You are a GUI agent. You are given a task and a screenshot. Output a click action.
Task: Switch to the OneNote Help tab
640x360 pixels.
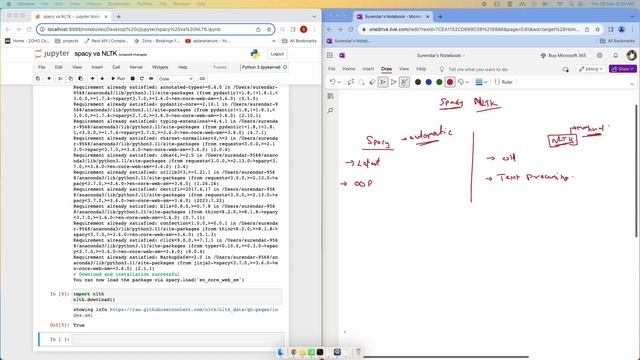click(x=421, y=69)
